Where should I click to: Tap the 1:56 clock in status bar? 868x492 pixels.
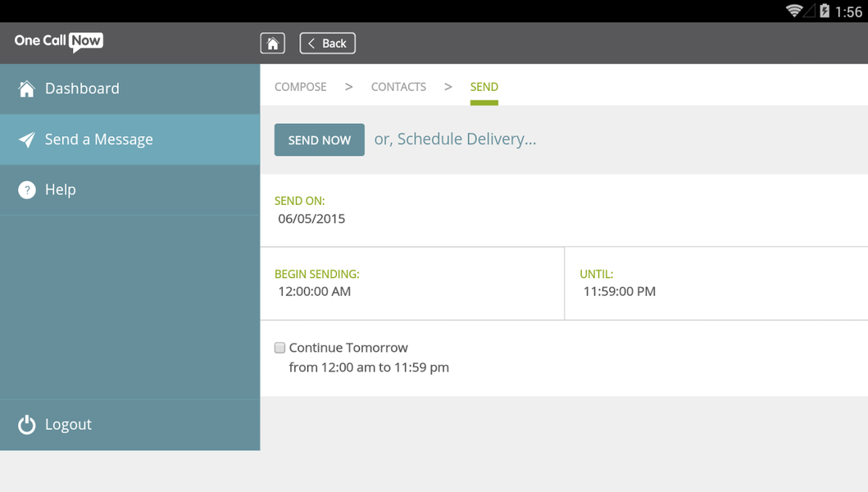click(848, 11)
